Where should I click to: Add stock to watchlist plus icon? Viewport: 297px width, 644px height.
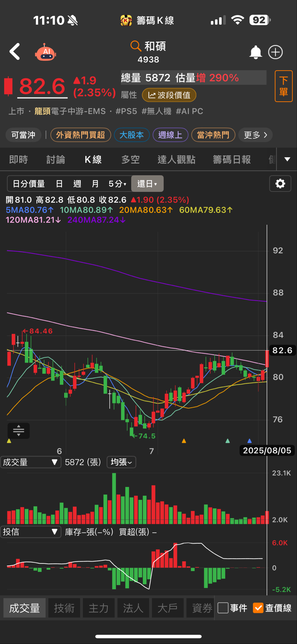pos(275,52)
